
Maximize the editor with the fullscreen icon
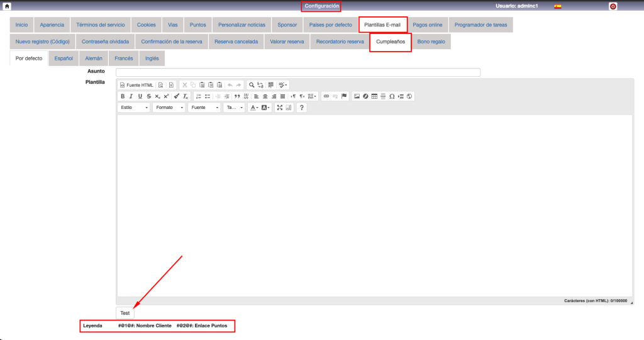pyautogui.click(x=280, y=108)
